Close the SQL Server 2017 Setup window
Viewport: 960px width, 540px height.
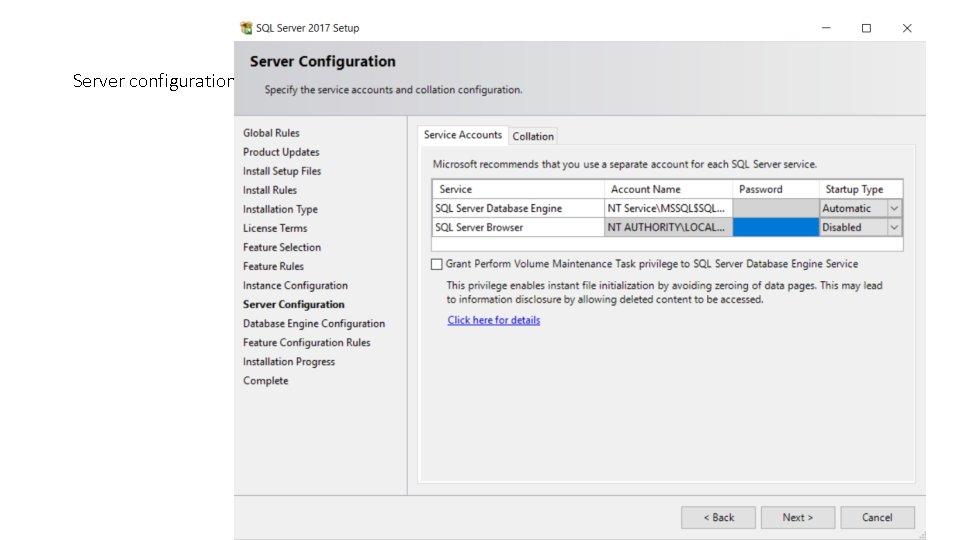[x=906, y=28]
